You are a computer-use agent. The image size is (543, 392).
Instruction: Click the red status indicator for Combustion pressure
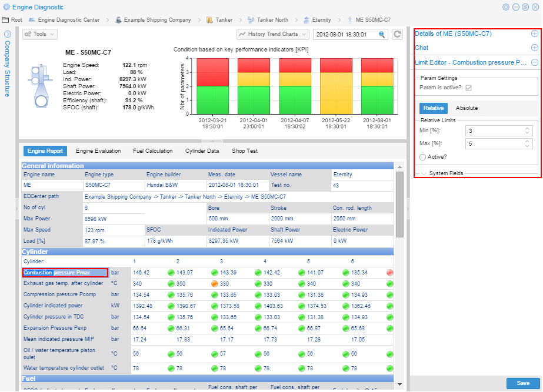point(390,273)
